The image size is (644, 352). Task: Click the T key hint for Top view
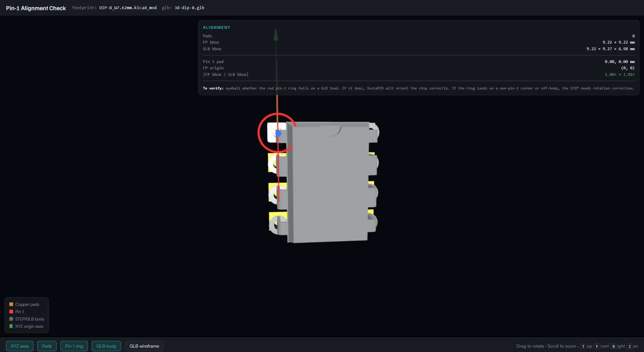583,346
